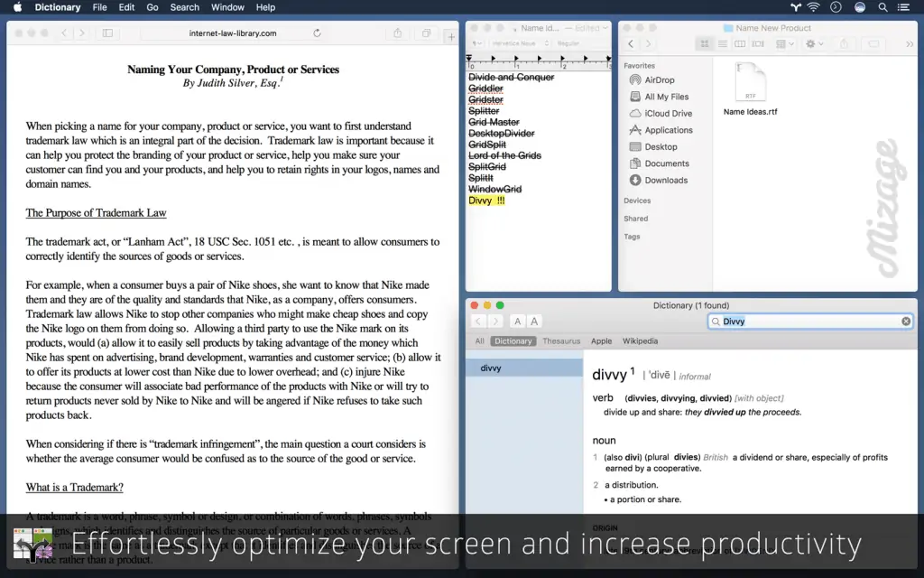Click the internet-law-library.com address field
The width and height of the screenshot is (924, 578).
(x=232, y=33)
